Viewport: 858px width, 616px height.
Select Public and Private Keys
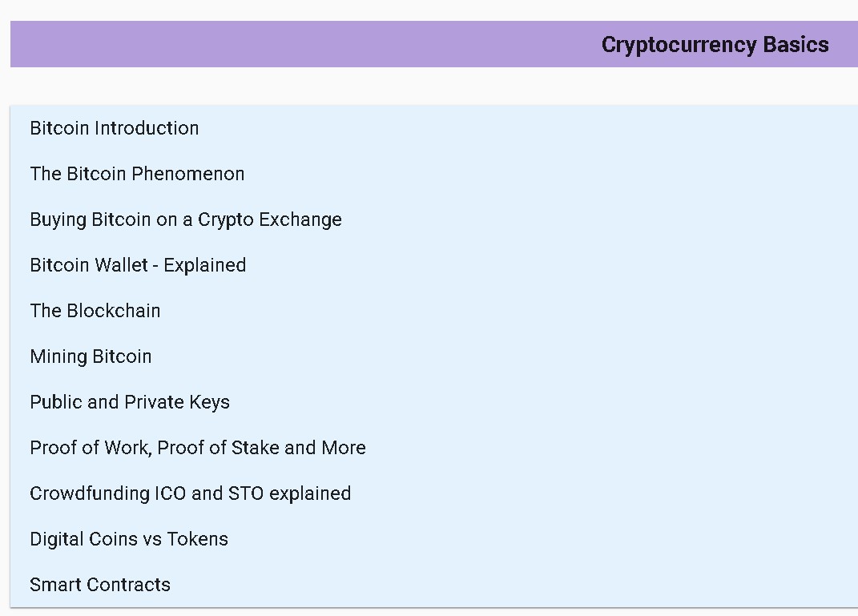130,402
